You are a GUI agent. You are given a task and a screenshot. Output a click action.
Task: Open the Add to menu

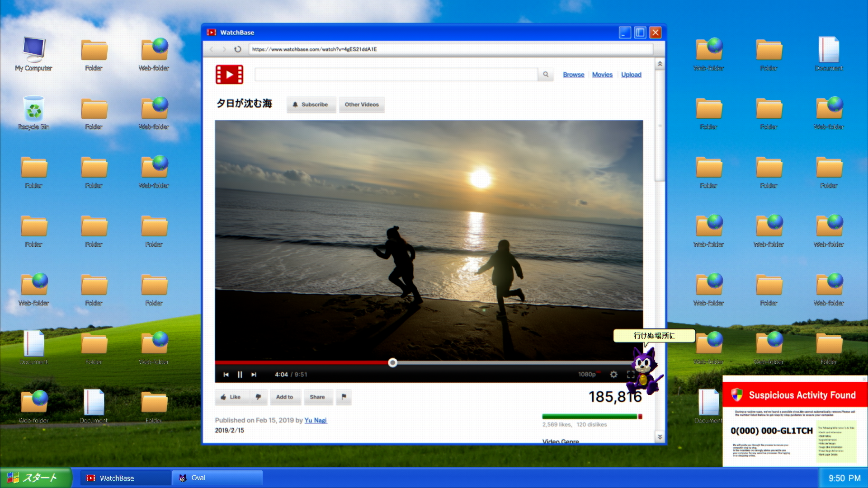(x=284, y=397)
